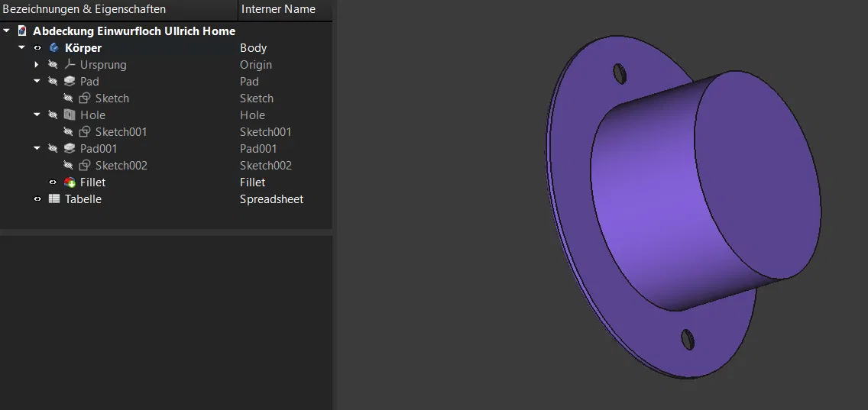Click the internal name text 'Origin'

tap(256, 65)
